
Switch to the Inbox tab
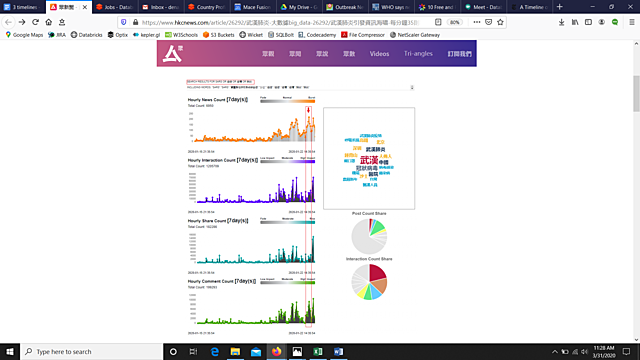point(161,7)
